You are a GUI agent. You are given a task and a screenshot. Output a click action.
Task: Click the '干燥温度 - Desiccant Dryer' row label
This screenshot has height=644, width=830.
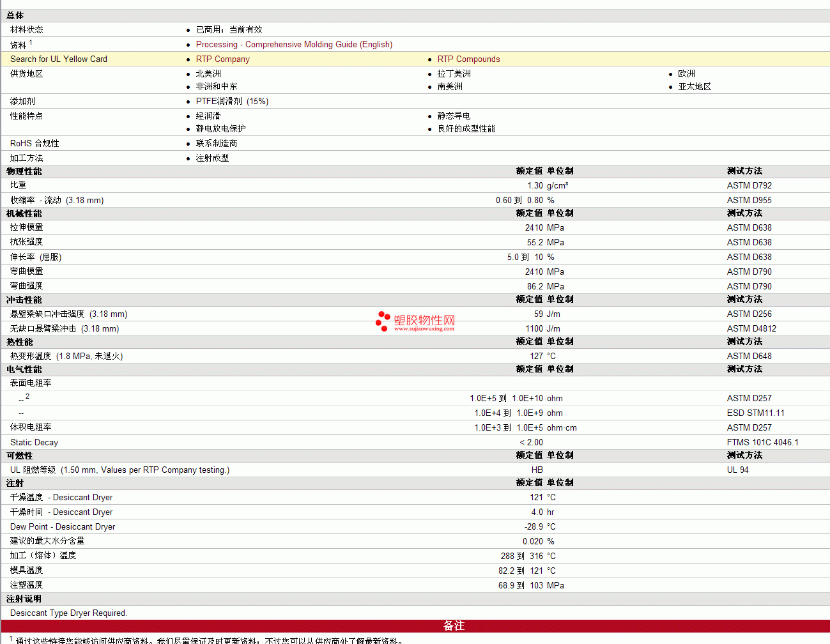(61, 497)
